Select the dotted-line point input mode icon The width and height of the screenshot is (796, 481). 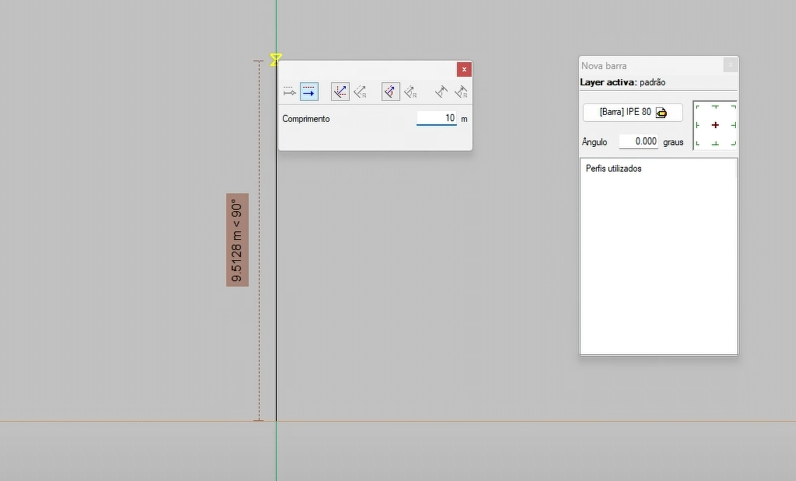pos(288,92)
